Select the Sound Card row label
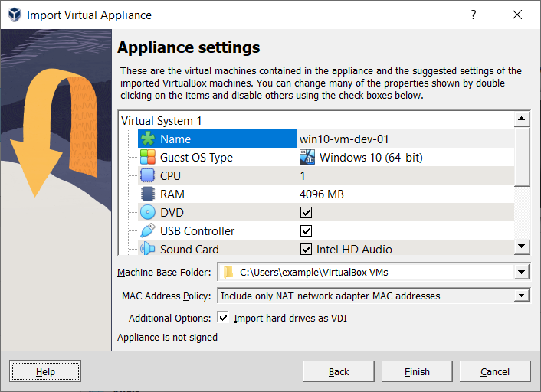 pyautogui.click(x=189, y=249)
